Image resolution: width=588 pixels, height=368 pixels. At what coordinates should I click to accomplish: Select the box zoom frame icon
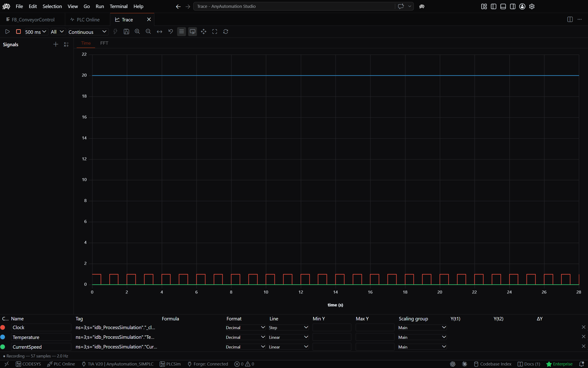point(215,32)
